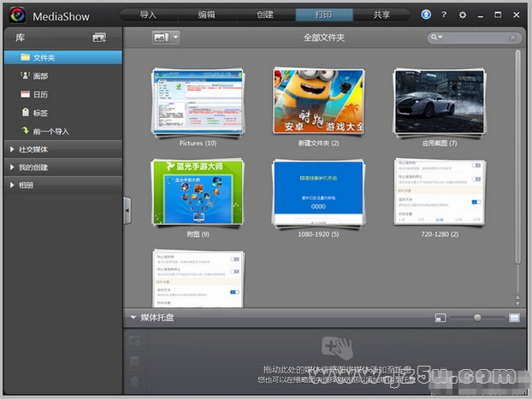Click the vertical scrollbar of folder view
Screen dimensions: 532x399
point(517,156)
